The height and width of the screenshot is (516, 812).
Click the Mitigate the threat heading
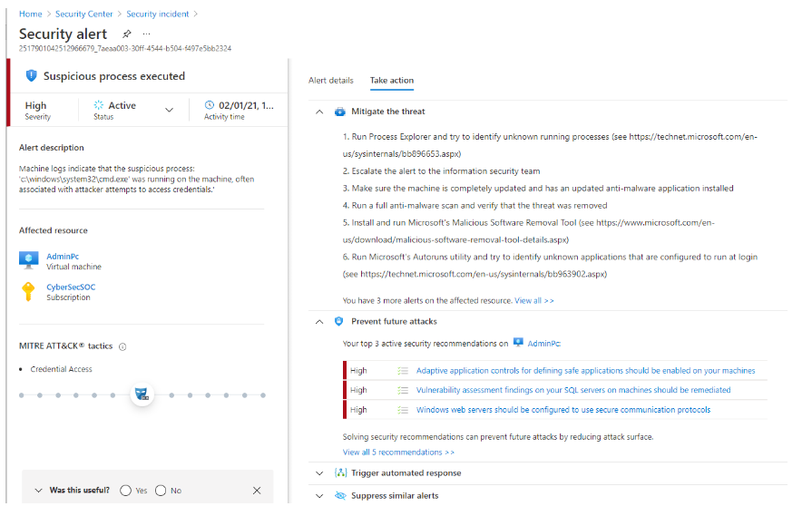click(388, 112)
